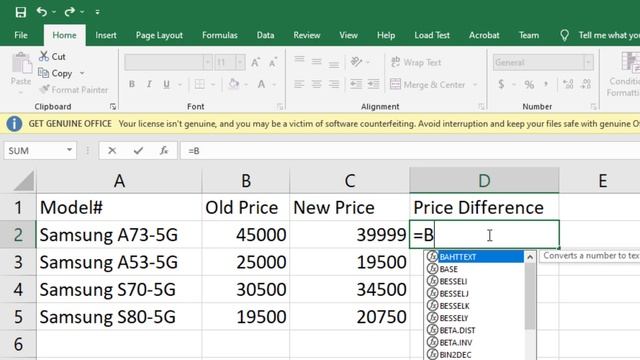Click Align Right icon

[334, 84]
